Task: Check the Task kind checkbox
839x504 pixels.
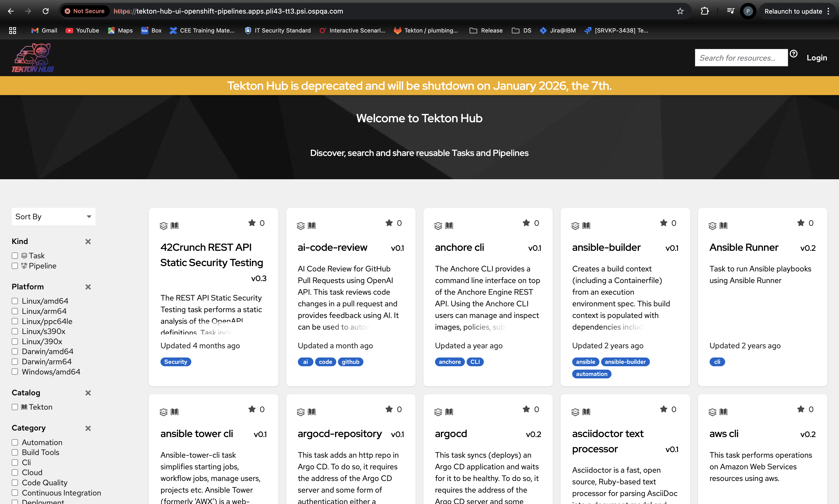Action: pyautogui.click(x=15, y=256)
